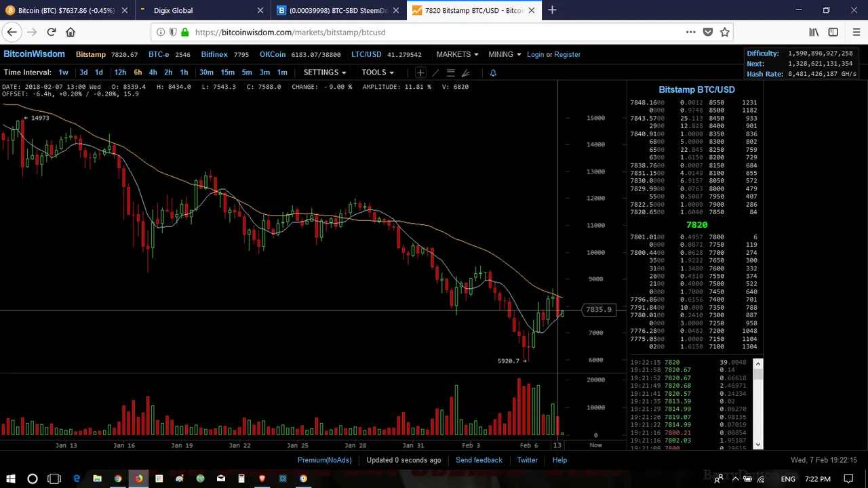Set time interval to 30m
This screenshot has width=868, height=488.
click(206, 73)
